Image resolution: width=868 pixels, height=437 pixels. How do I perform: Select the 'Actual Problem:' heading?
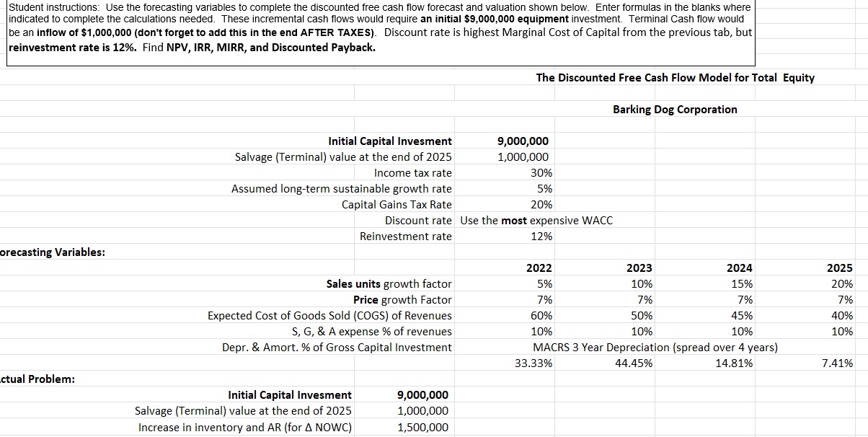37,379
